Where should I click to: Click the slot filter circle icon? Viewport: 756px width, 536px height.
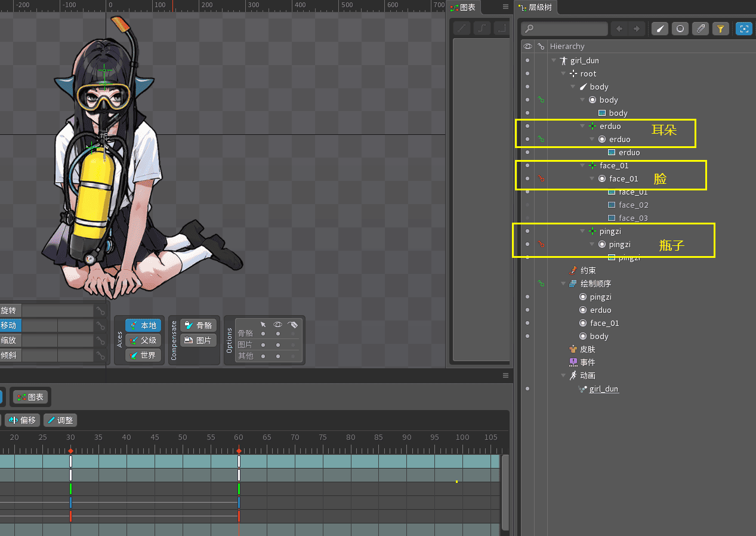(680, 29)
